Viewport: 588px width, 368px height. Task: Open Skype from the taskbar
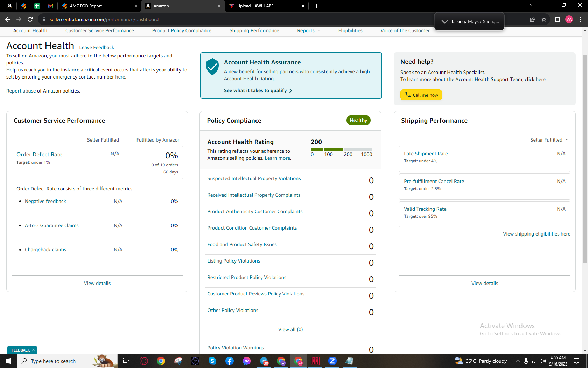tap(212, 361)
